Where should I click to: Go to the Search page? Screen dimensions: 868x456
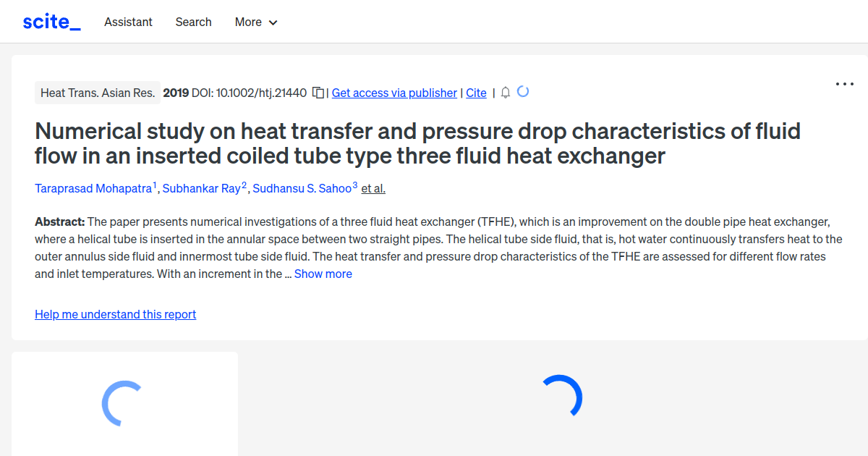tap(193, 22)
